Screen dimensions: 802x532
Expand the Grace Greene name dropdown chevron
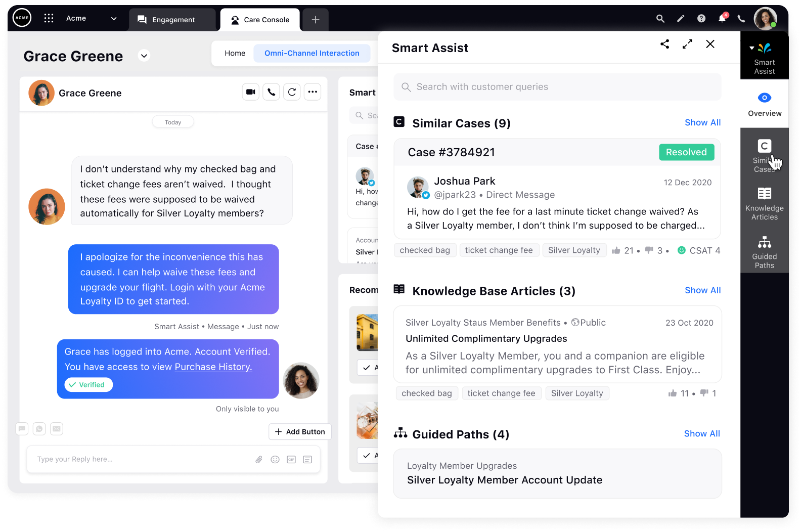(x=144, y=56)
